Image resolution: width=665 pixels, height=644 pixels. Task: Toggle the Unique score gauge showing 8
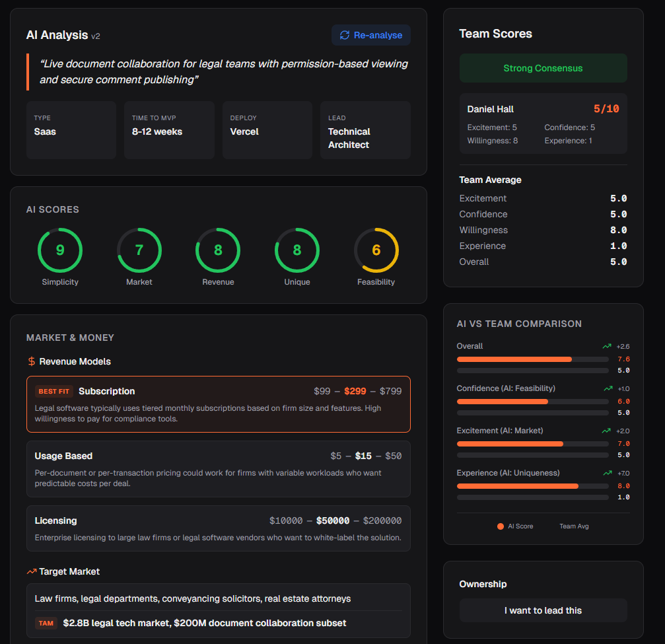coord(297,250)
